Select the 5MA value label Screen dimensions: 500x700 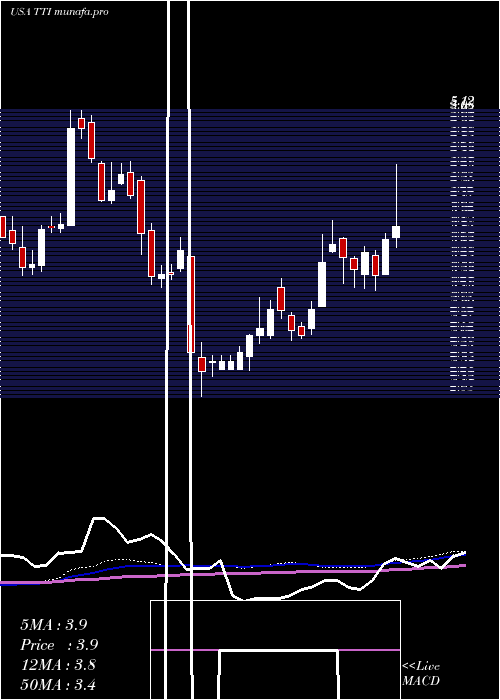pos(54,625)
